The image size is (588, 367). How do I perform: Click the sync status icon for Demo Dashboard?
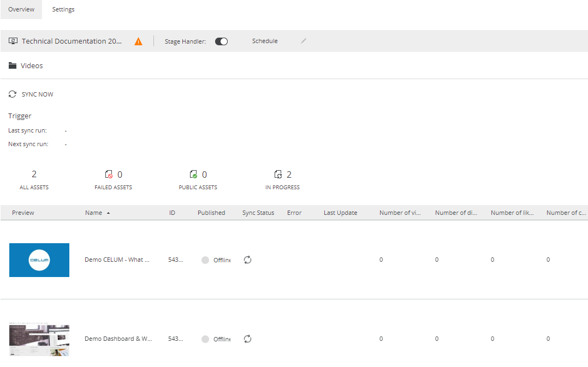[247, 339]
